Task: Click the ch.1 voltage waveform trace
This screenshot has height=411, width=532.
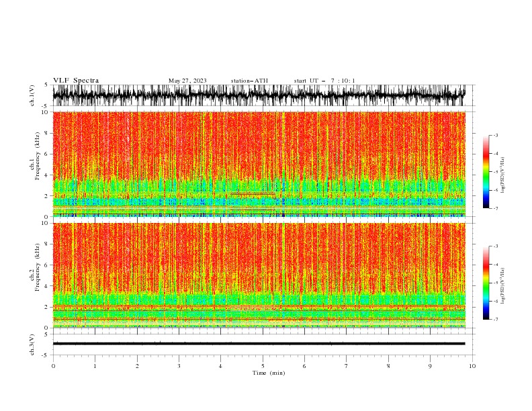Action: pyautogui.click(x=259, y=95)
